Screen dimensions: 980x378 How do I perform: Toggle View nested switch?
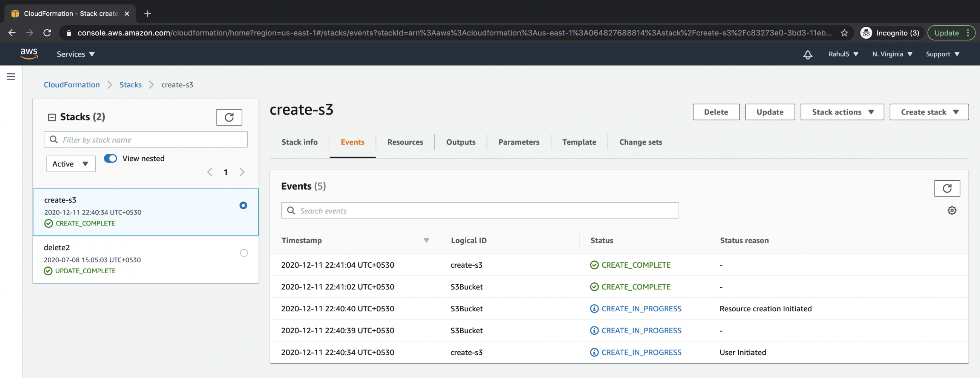click(110, 159)
